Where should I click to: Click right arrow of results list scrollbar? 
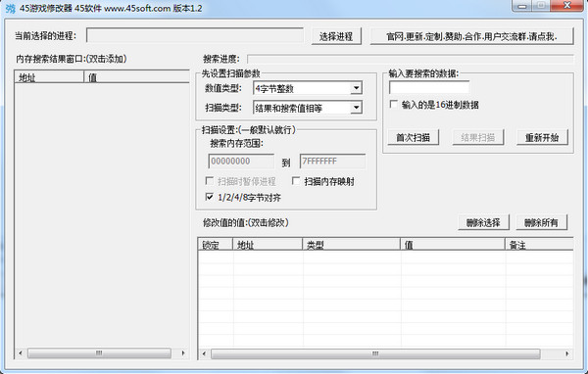(x=183, y=353)
